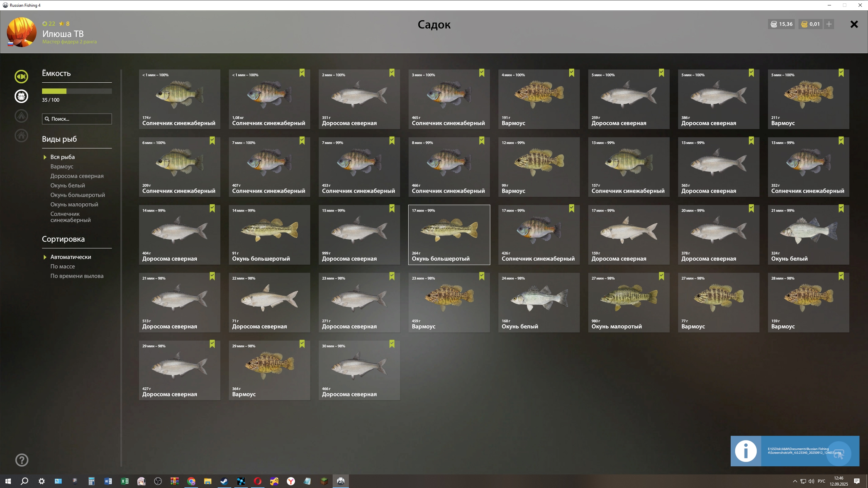The width and height of the screenshot is (868, 488).
Task: Sort fish По массе
Action: click(63, 266)
